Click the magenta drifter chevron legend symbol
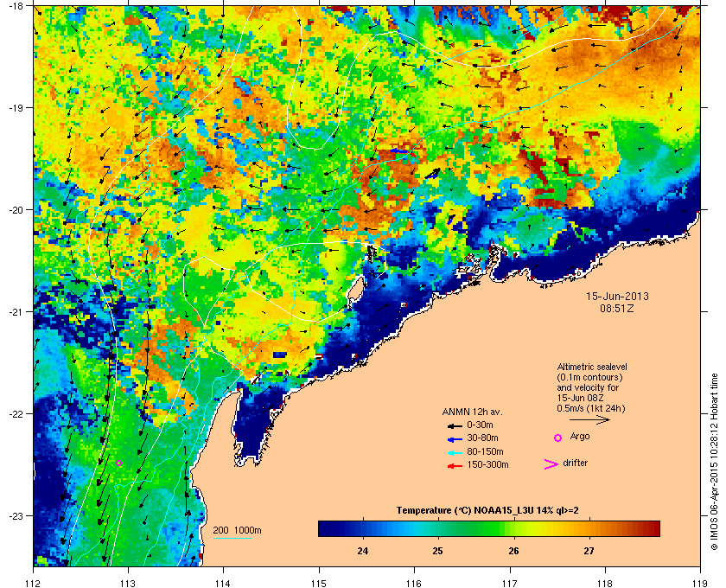726x588 pixels. click(551, 464)
